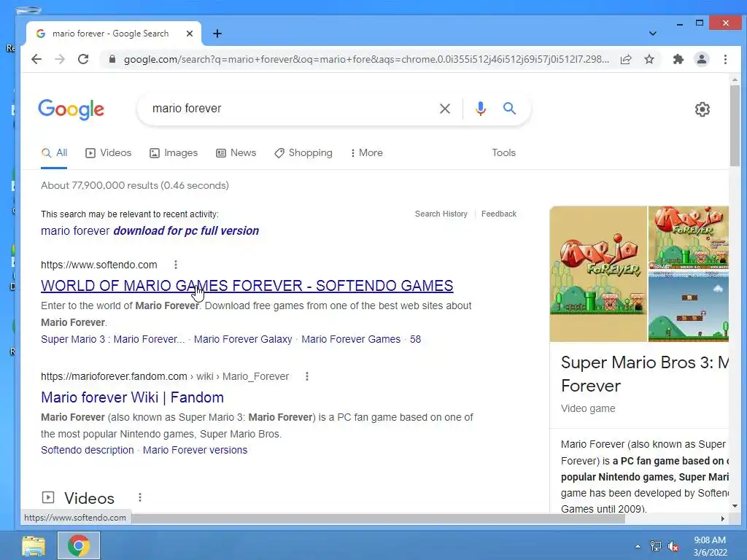Click the Google logo

(71, 109)
